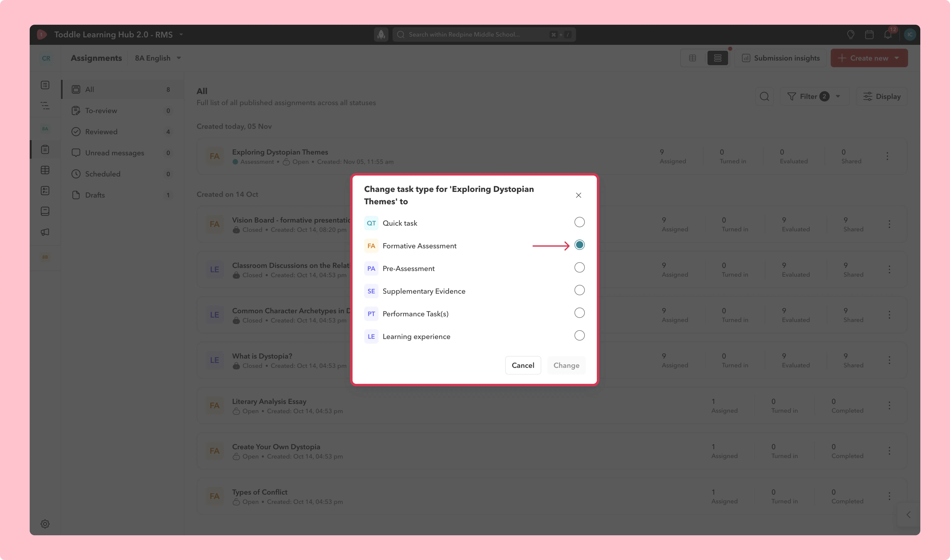The width and height of the screenshot is (950, 560).
Task: Open the Filter dropdown
Action: coord(815,97)
